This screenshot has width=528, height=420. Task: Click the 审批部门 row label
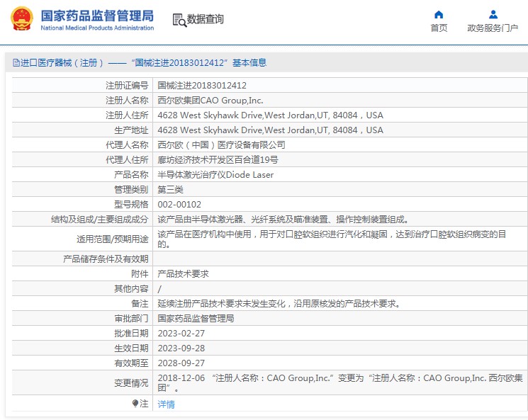click(131, 319)
